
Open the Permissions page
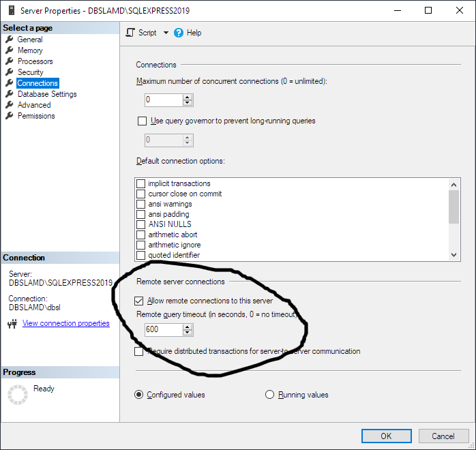tap(36, 116)
